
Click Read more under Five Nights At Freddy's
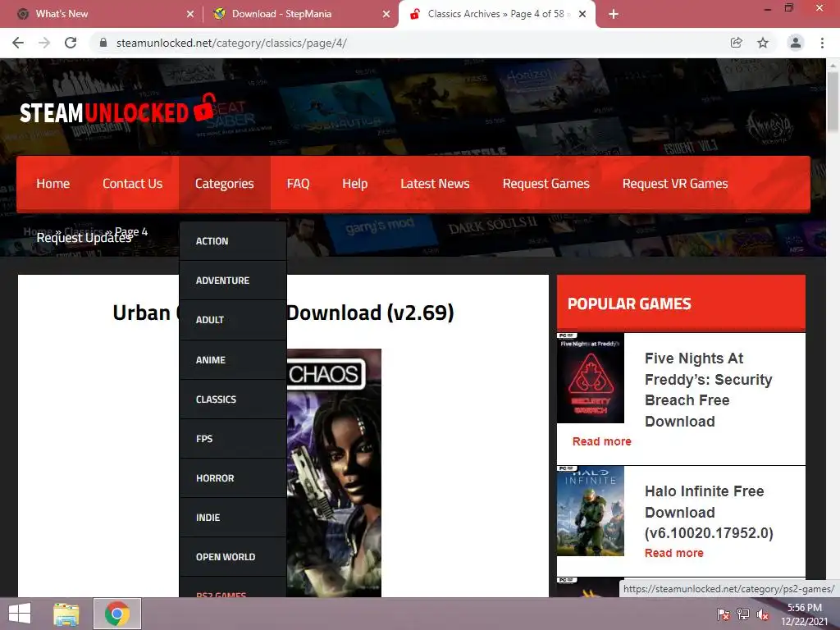click(x=601, y=441)
